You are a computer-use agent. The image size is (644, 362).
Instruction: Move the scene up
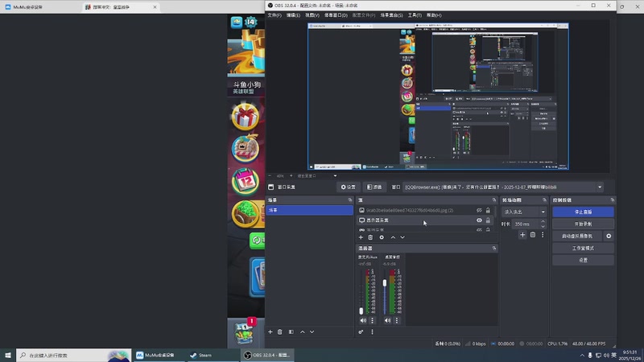tap(303, 332)
